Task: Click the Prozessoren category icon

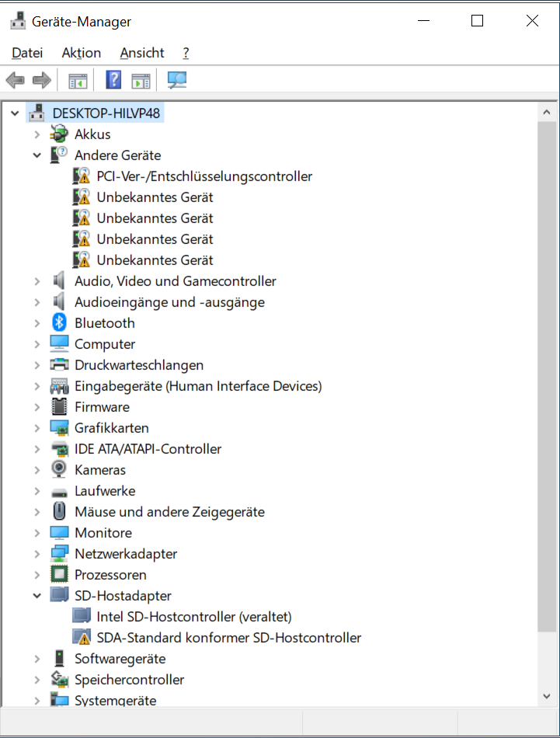Action: pyautogui.click(x=59, y=575)
